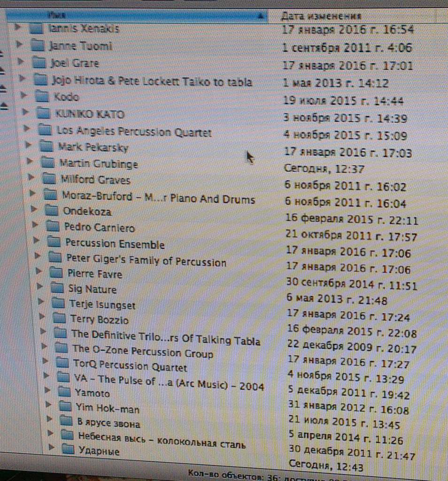Click the Kodo folder icon

pyautogui.click(x=42, y=97)
